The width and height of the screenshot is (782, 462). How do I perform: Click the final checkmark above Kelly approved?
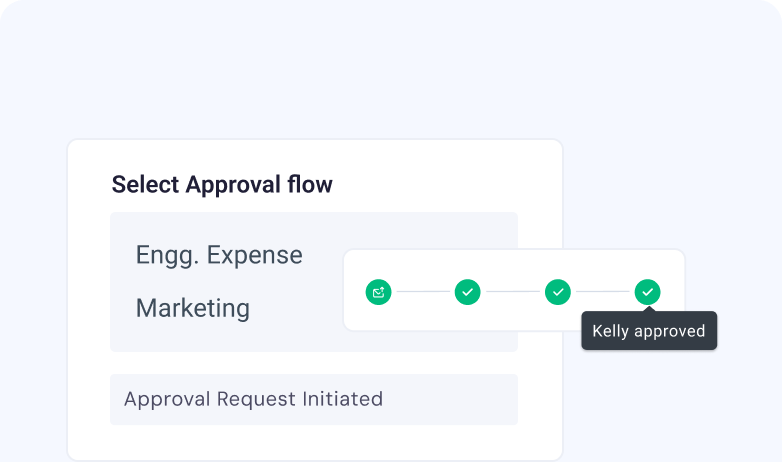pyautogui.click(x=647, y=292)
